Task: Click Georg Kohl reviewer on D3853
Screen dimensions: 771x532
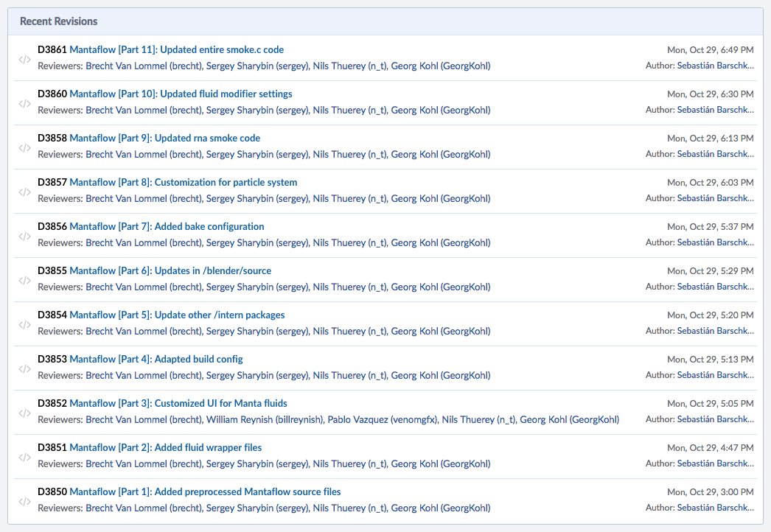Action: [x=441, y=376]
